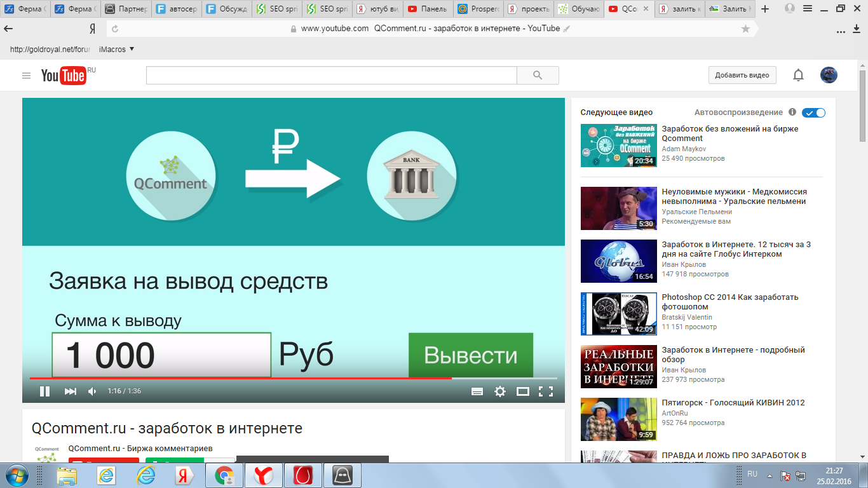The width and height of the screenshot is (868, 488).
Task: Launch Google Chrome from taskbar
Action: 224,475
